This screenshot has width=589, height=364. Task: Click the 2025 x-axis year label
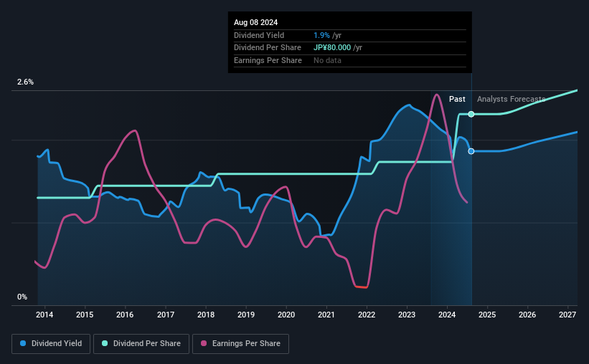point(487,315)
